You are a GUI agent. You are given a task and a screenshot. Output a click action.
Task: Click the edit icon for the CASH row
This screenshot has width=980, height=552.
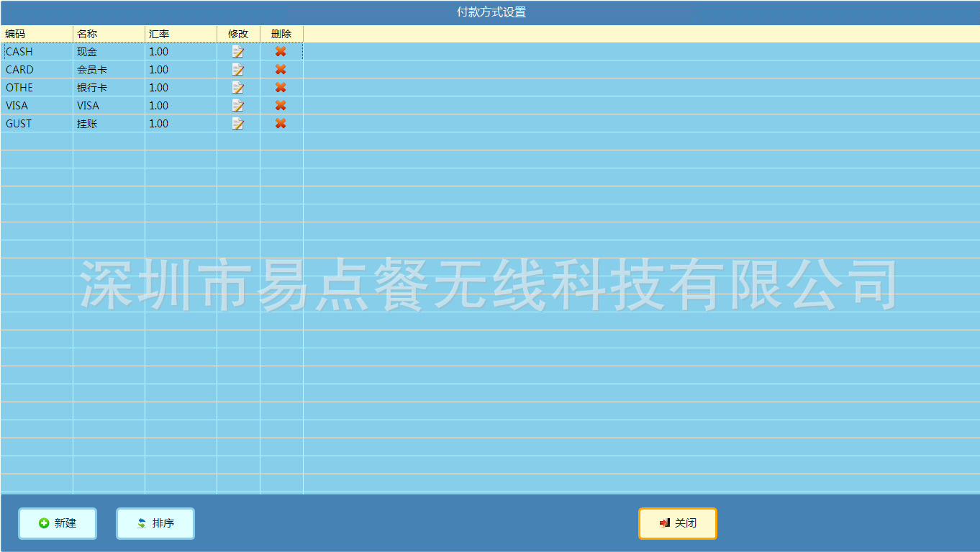(x=238, y=52)
